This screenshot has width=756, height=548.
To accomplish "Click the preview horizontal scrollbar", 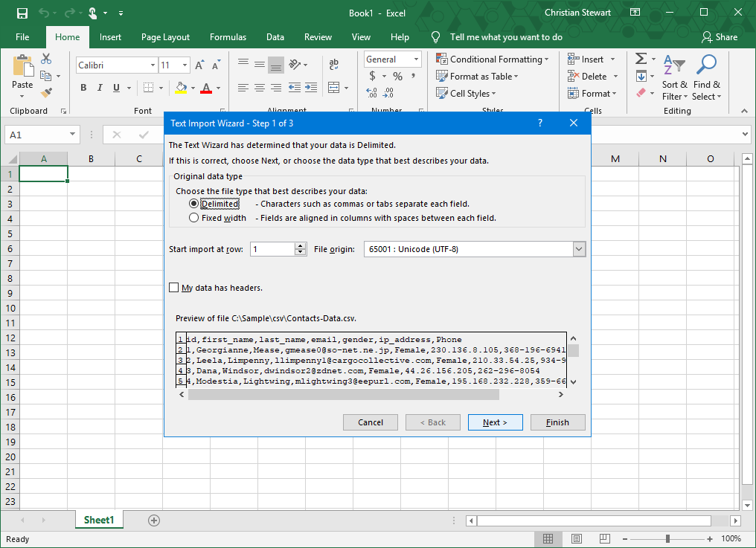I will [344, 395].
